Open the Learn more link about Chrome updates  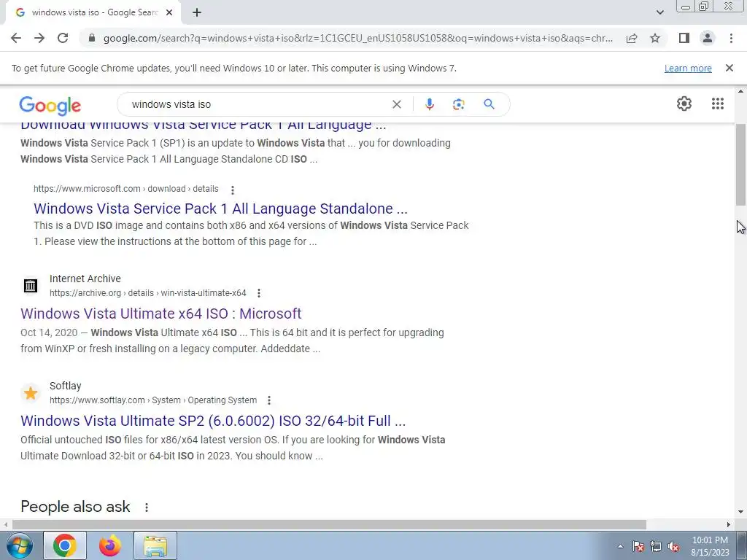click(688, 68)
